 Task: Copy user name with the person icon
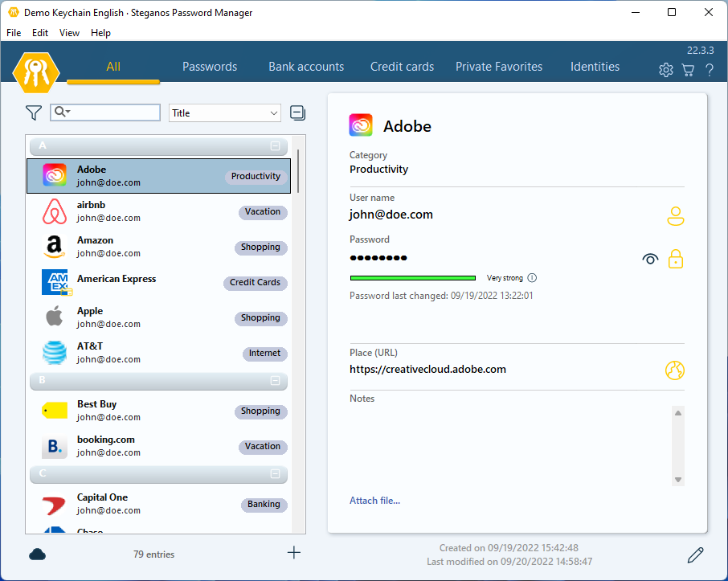point(676,216)
